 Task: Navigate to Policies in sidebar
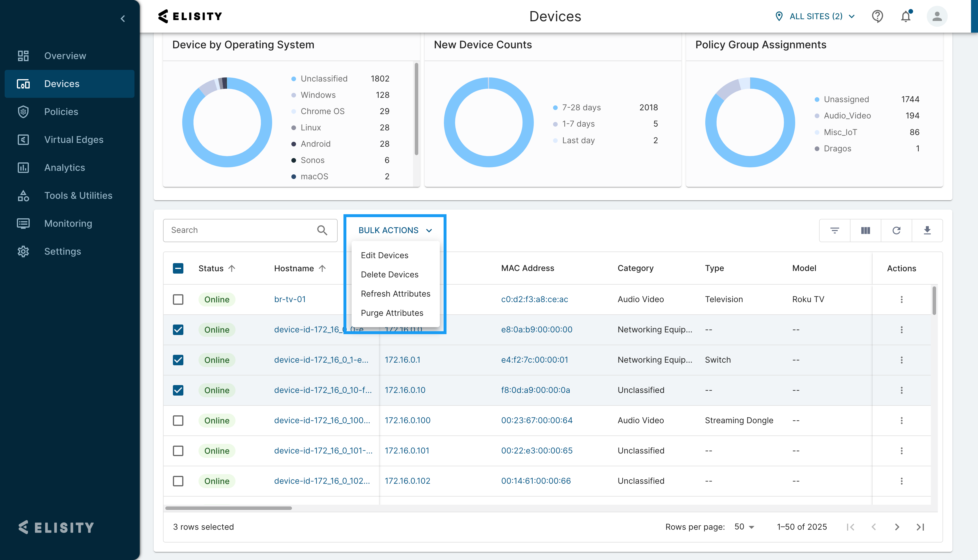click(61, 112)
